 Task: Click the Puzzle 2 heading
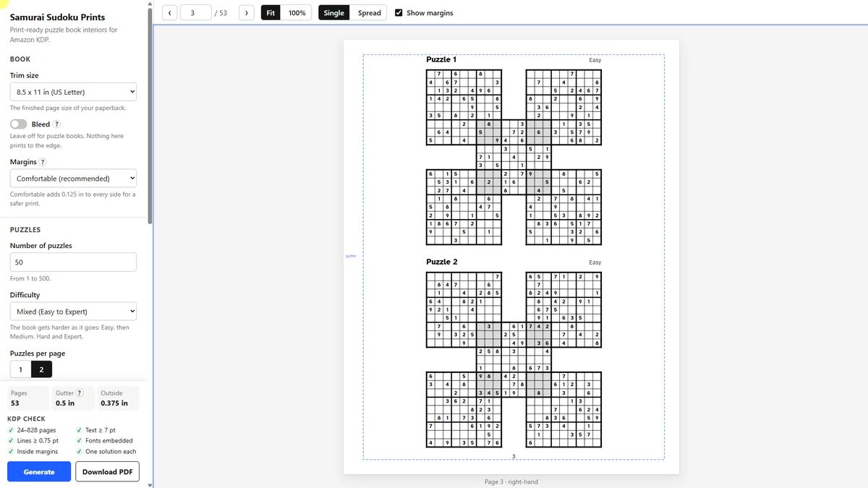442,262
